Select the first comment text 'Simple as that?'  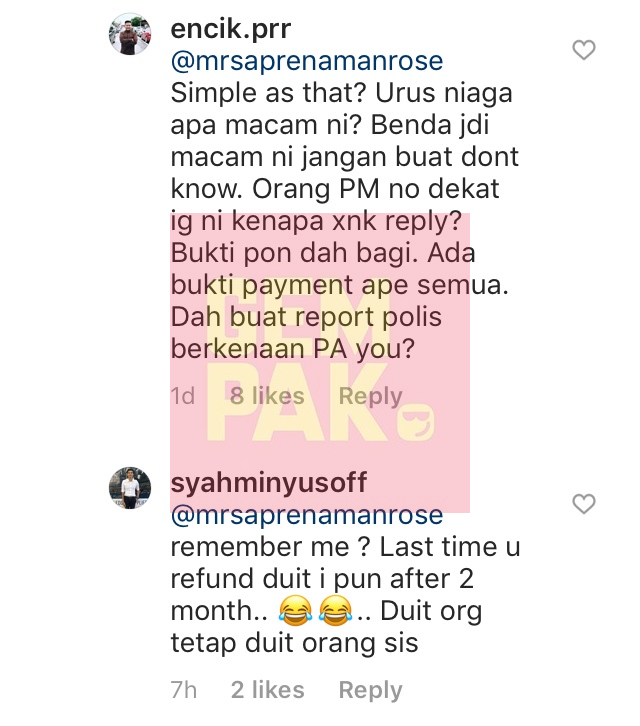(269, 93)
